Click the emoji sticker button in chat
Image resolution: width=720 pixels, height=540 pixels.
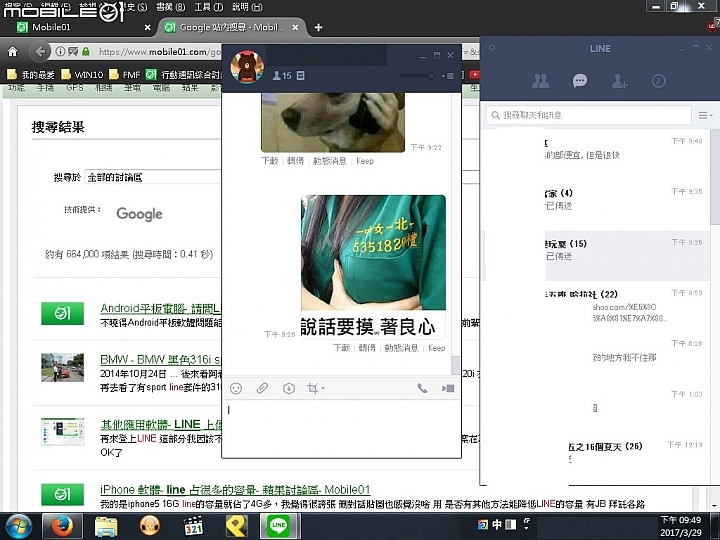[236, 388]
